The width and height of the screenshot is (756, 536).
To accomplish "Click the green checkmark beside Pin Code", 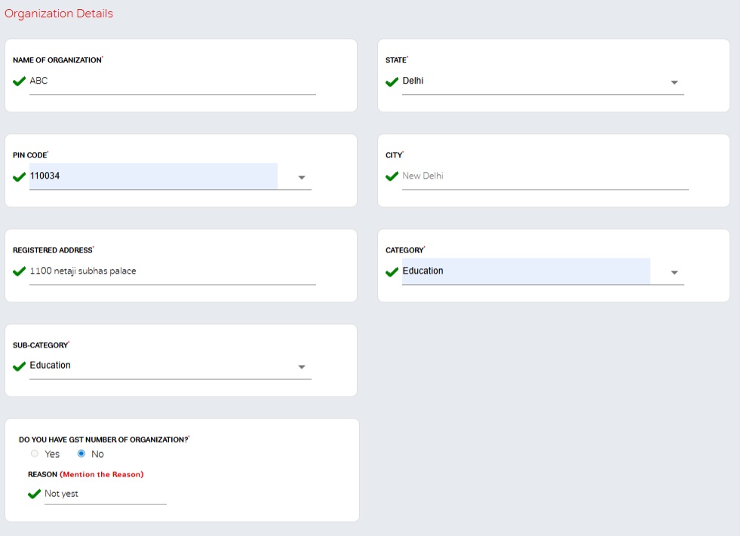I will (20, 176).
